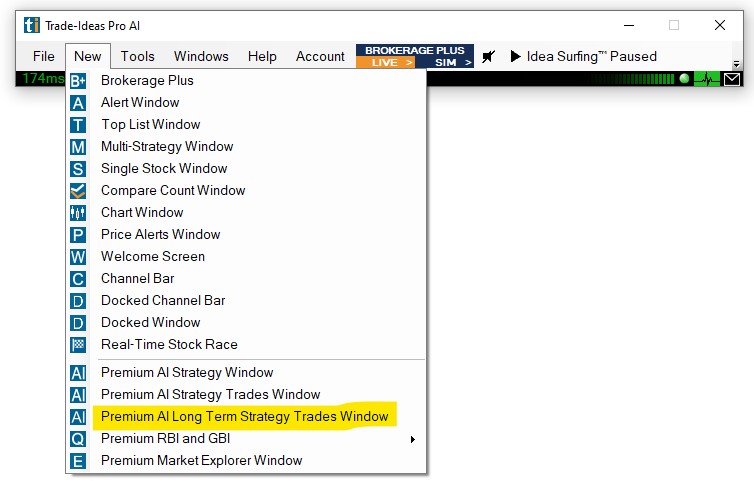Open the Windows menu
Image resolution: width=754 pixels, height=493 pixels.
[201, 57]
